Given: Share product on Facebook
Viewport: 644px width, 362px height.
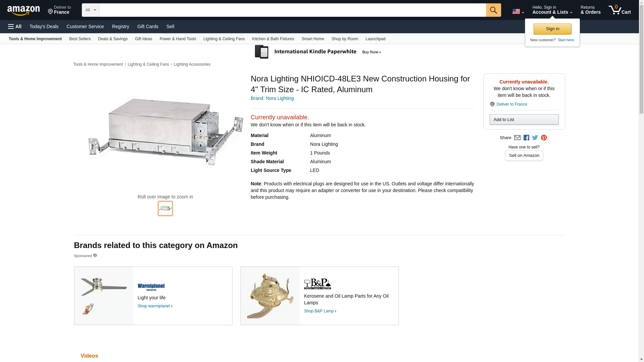Looking at the screenshot, I should point(526,138).
